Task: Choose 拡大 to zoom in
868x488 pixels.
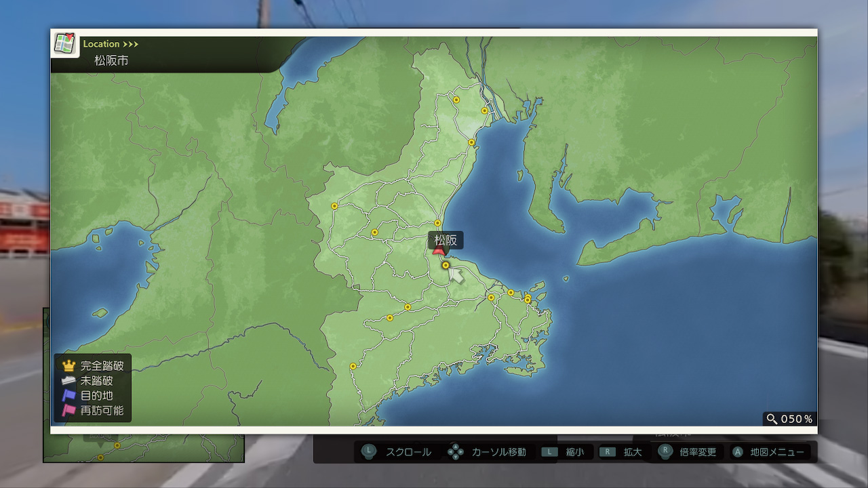Action: tap(633, 452)
